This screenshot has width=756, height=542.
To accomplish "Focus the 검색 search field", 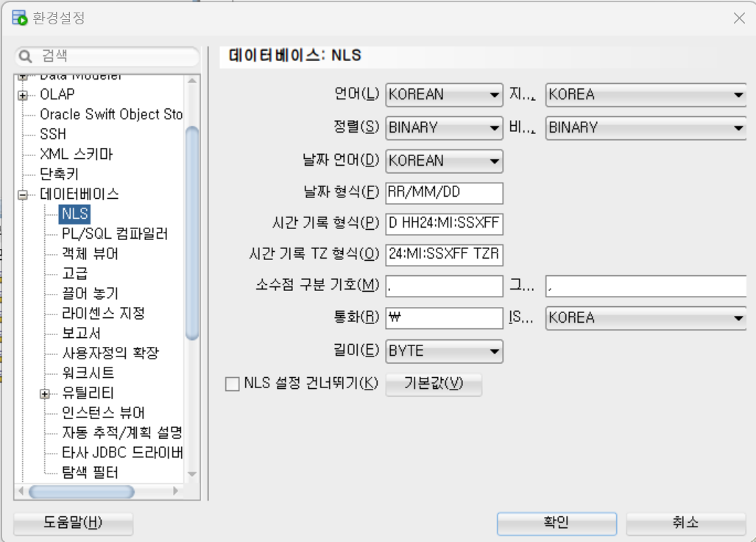I will (x=107, y=57).
